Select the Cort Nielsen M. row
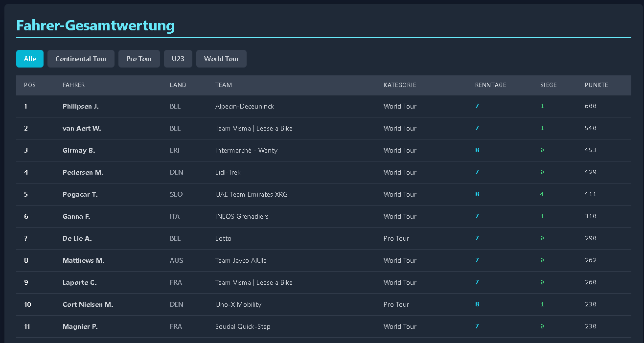The height and width of the screenshot is (343, 644). (88, 304)
